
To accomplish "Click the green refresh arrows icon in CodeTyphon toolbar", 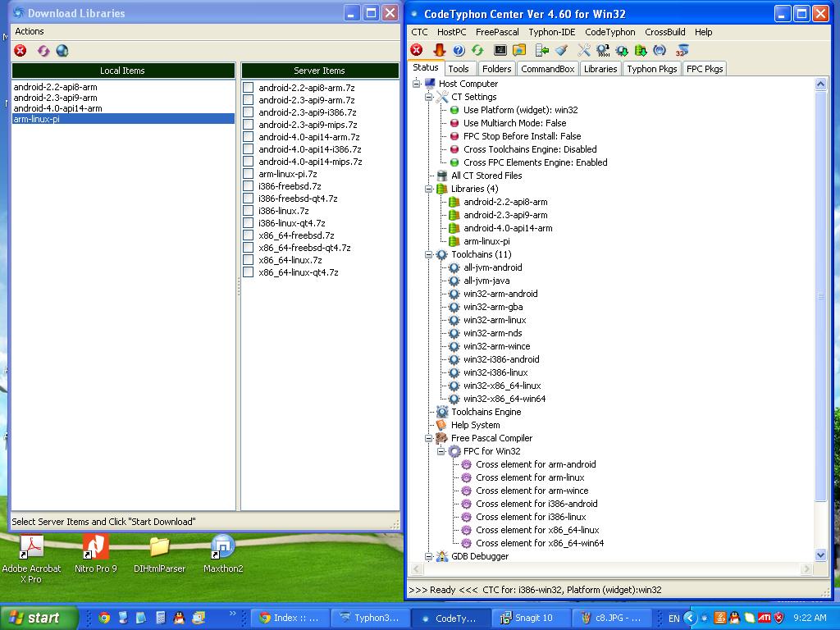I will pyautogui.click(x=477, y=50).
